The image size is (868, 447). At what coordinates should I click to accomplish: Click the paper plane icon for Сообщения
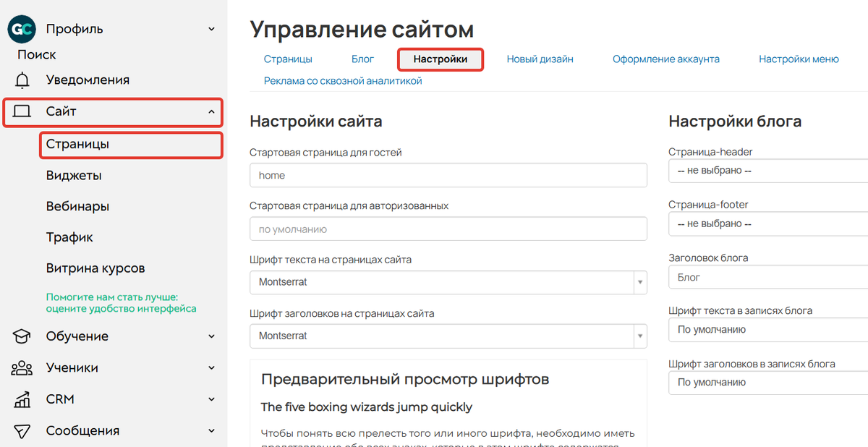click(x=22, y=430)
